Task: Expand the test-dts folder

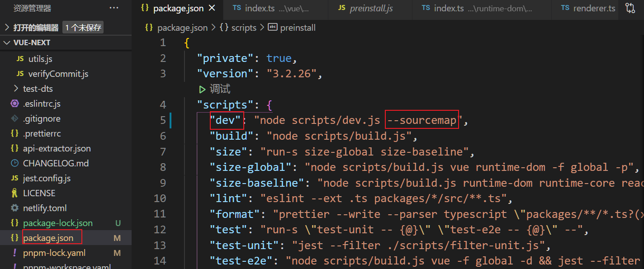Action: click(16, 89)
